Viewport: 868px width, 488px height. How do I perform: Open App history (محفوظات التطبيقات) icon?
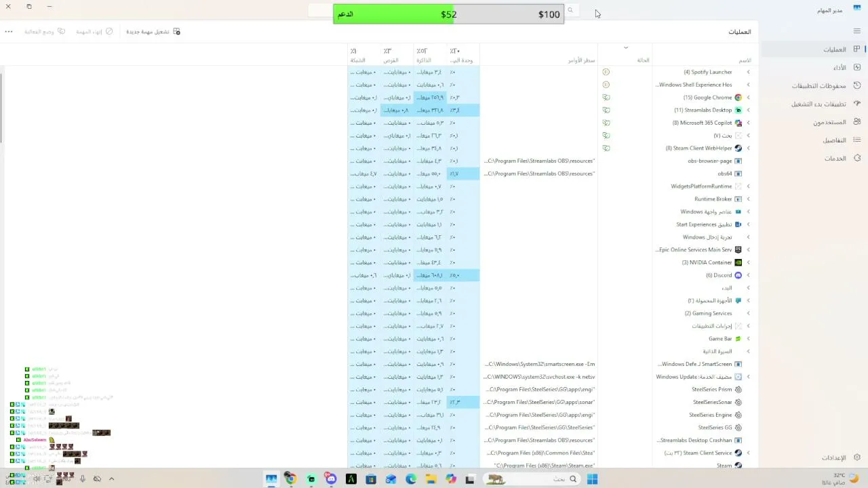click(857, 85)
